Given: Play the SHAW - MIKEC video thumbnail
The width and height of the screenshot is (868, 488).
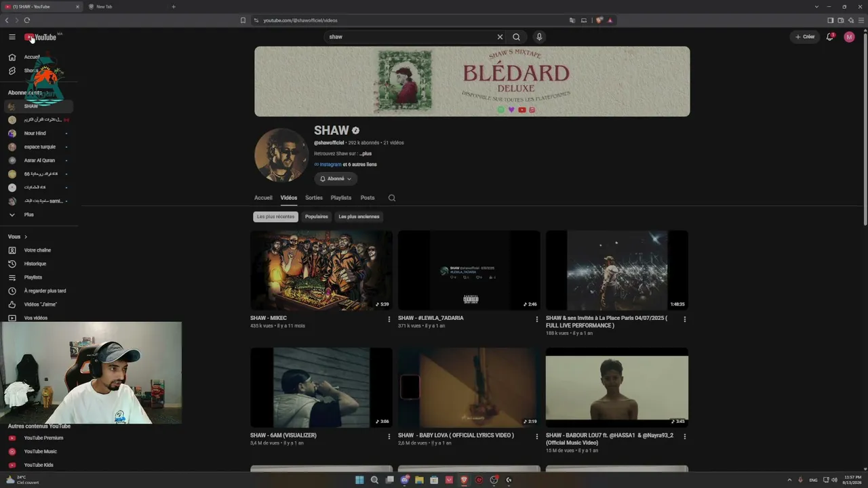Looking at the screenshot, I should tap(321, 270).
